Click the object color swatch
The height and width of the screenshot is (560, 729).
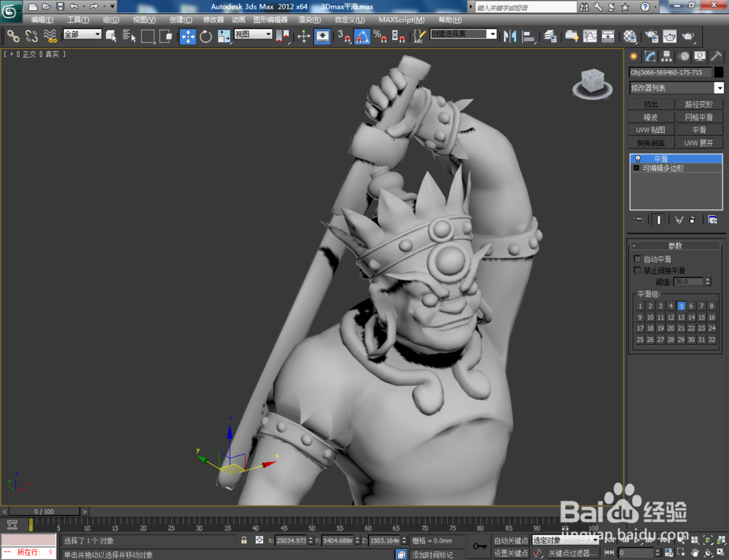[718, 72]
